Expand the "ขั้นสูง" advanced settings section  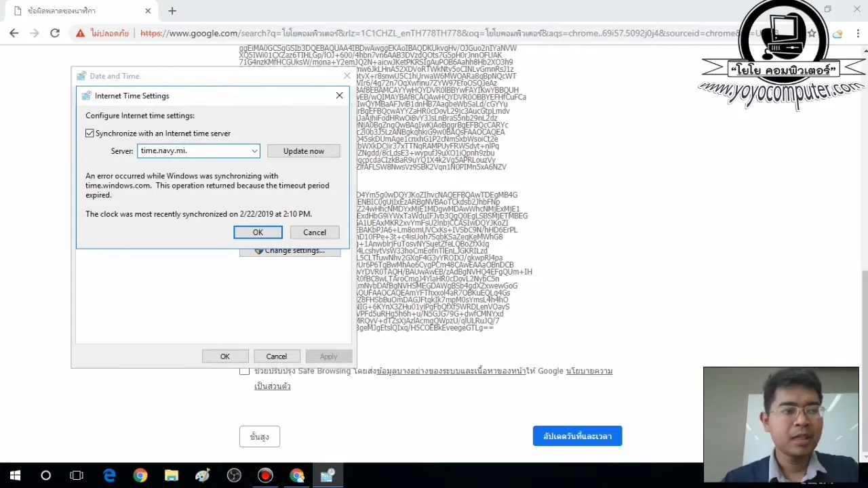tap(259, 436)
